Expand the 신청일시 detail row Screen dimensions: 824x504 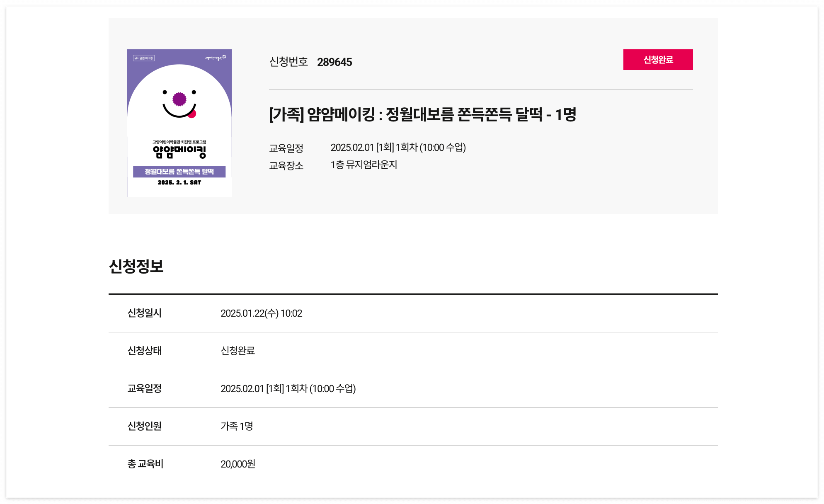coord(261,313)
